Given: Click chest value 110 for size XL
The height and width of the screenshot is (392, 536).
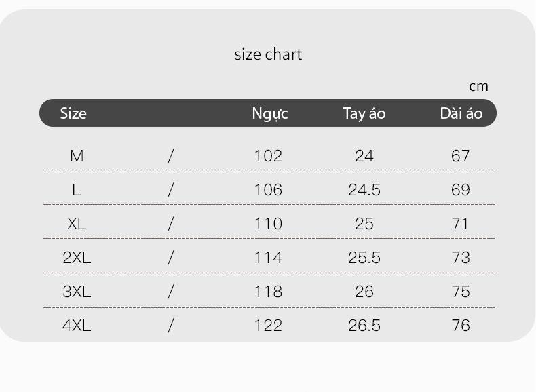Looking at the screenshot, I should (x=269, y=224).
